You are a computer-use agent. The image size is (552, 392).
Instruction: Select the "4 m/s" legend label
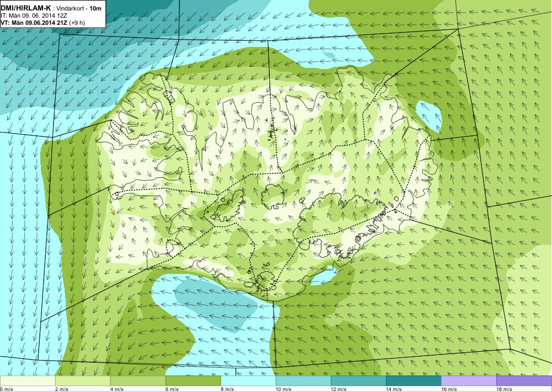coord(117,389)
